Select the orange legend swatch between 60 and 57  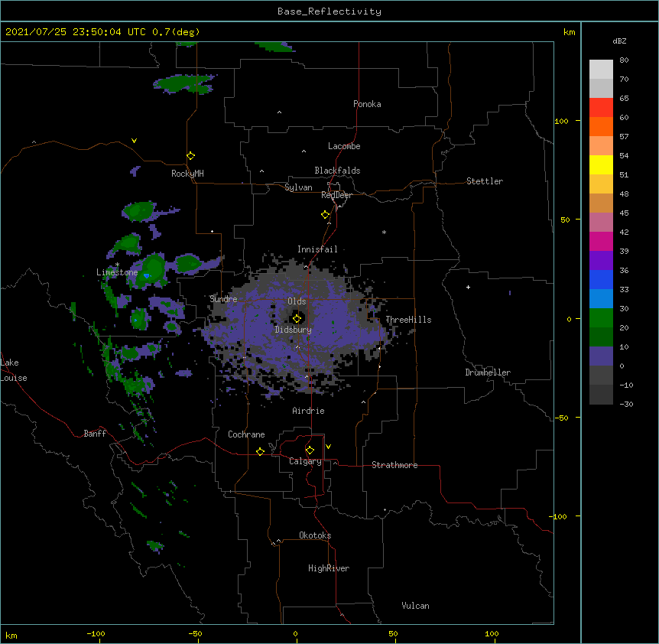pos(601,126)
